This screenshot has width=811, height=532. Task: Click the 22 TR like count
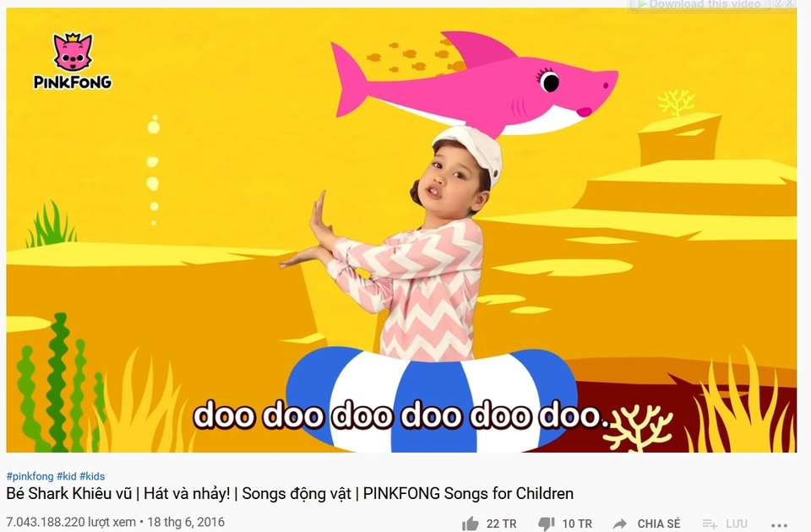point(501,524)
